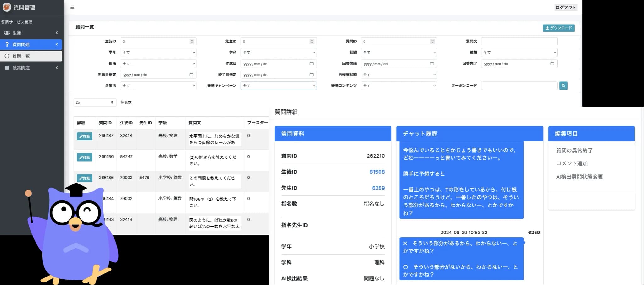Click the download icon on ダウンロード button
644x285 pixels.
[547, 28]
